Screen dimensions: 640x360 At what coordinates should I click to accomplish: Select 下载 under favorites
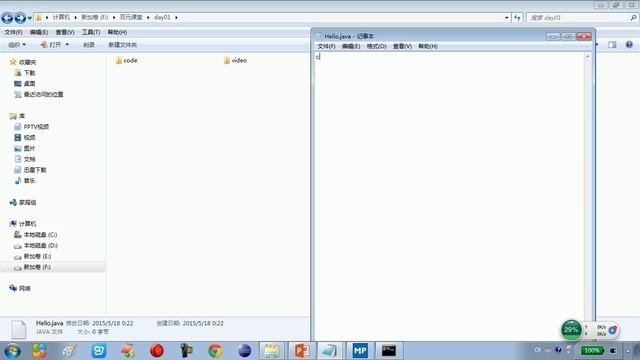pos(29,73)
